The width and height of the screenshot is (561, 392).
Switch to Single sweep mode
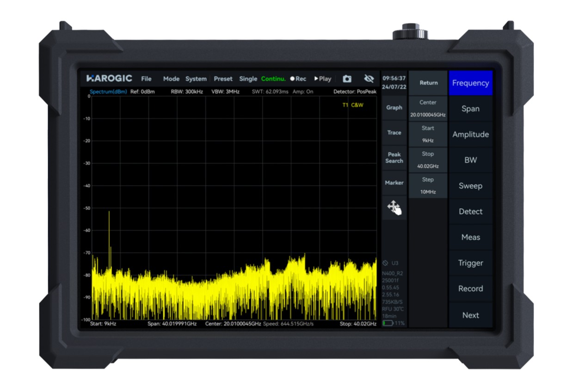click(248, 79)
